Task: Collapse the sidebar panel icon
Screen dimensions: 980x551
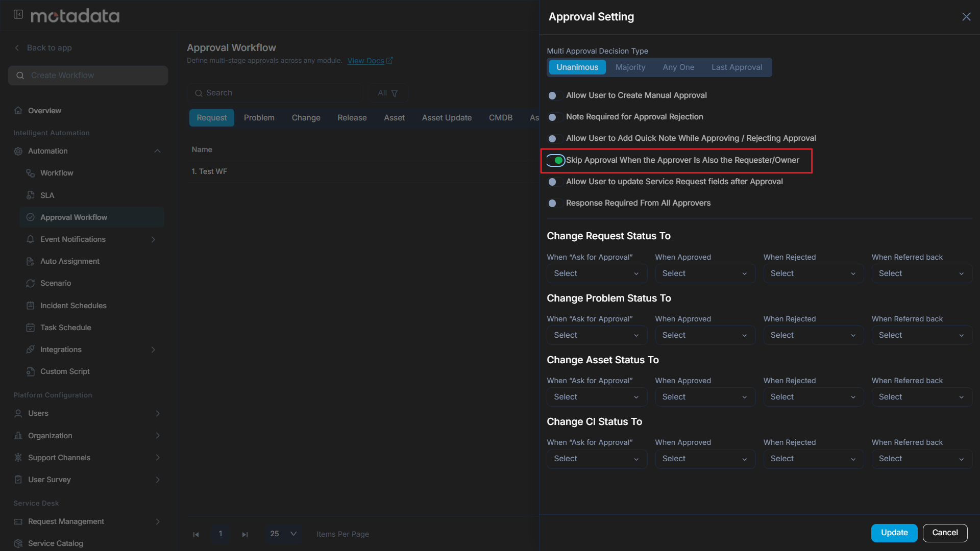Action: [18, 15]
